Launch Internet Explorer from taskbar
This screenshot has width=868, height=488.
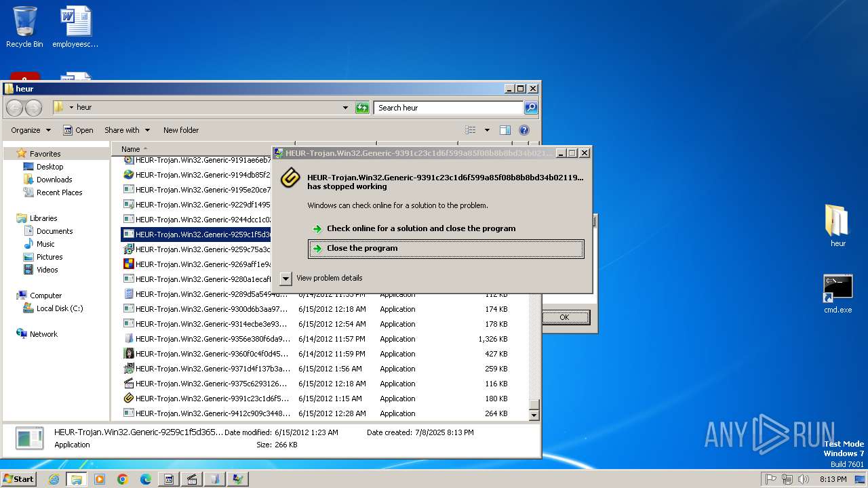(x=54, y=479)
